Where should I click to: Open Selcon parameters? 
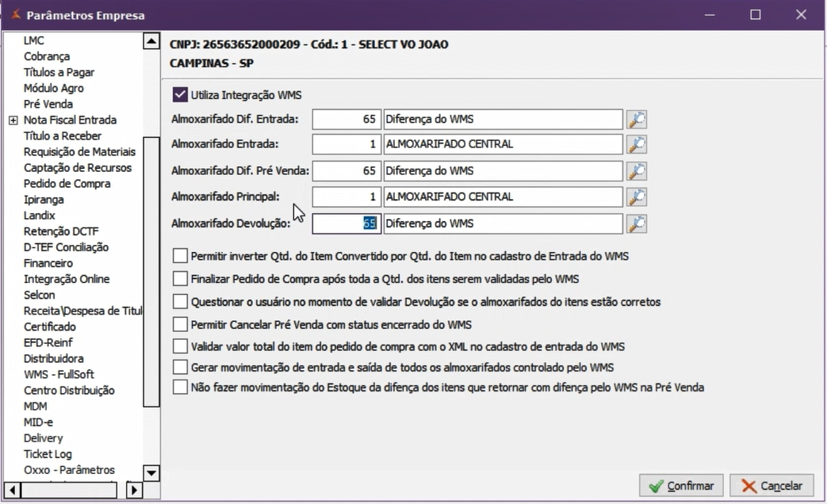coord(39,296)
